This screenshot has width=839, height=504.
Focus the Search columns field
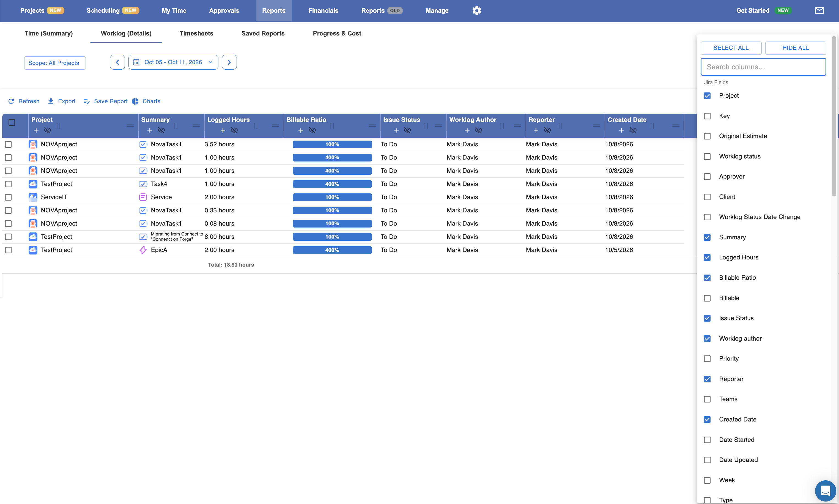click(763, 67)
